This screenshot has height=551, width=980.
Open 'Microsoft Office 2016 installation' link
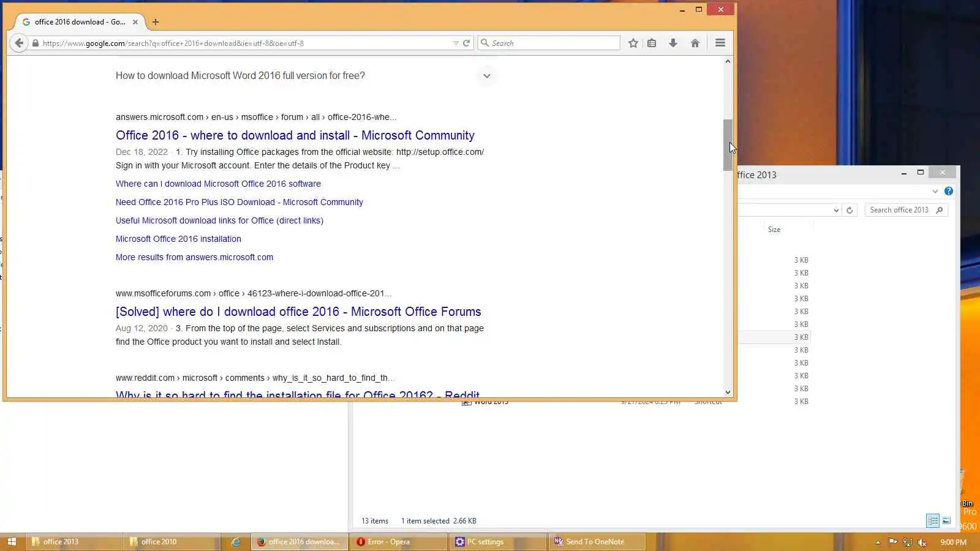pos(178,239)
